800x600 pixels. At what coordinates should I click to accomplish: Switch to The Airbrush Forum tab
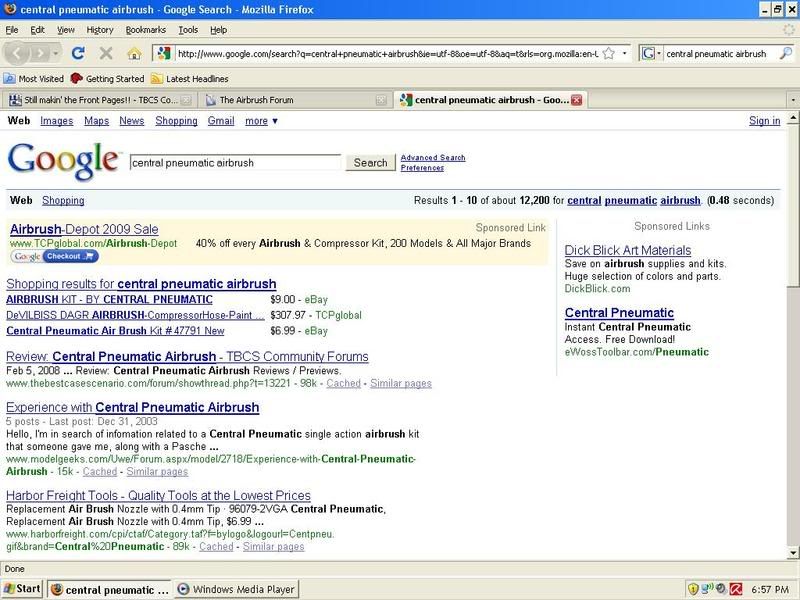tap(295, 100)
